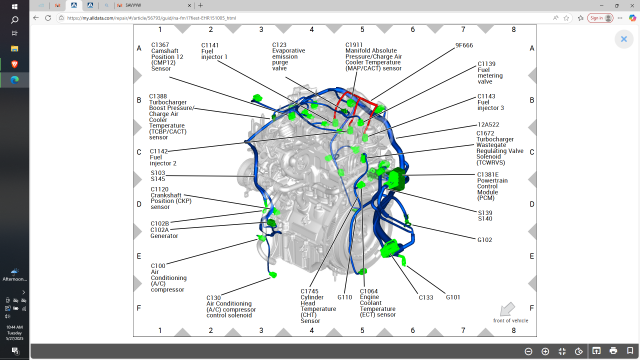Print the connector location diagram
This screenshot has height=360, width=640.
(x=613, y=351)
